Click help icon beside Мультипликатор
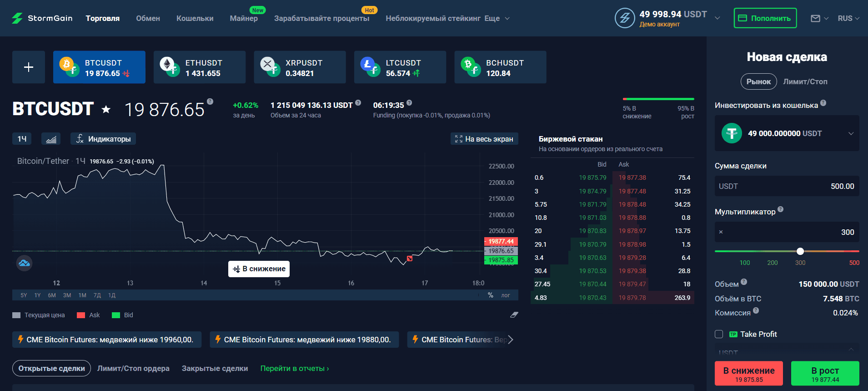This screenshot has height=391, width=868. pyautogui.click(x=781, y=209)
